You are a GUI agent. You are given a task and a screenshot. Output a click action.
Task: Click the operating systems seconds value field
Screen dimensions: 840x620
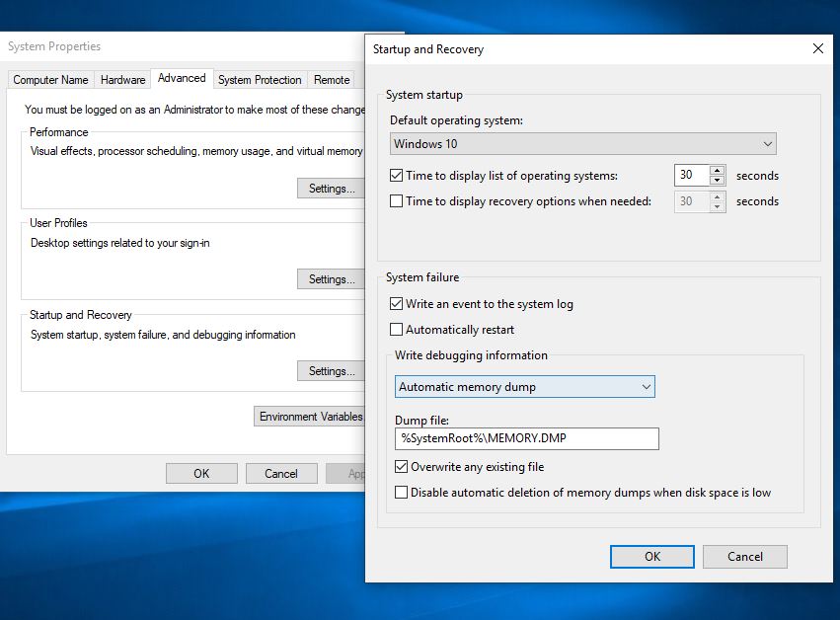pos(691,176)
